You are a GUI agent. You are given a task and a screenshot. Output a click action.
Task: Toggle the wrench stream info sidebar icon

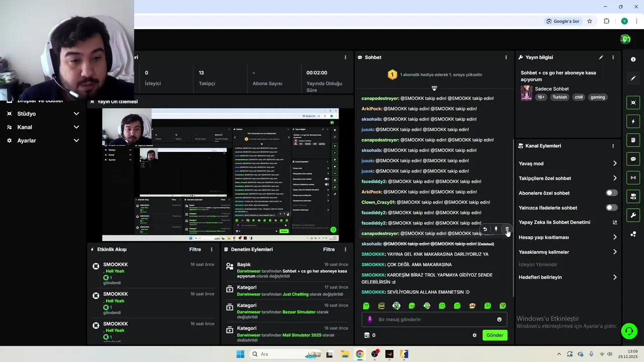633,215
